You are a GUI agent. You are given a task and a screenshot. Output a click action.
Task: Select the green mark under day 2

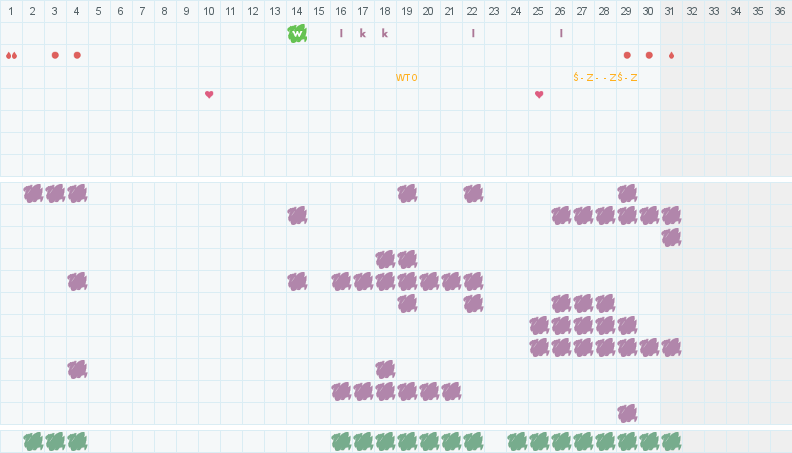point(33,441)
